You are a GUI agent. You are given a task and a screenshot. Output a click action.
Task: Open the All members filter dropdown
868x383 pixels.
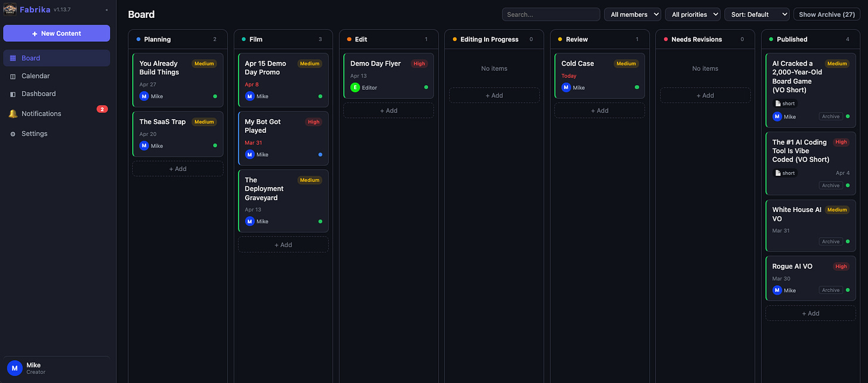[633, 14]
